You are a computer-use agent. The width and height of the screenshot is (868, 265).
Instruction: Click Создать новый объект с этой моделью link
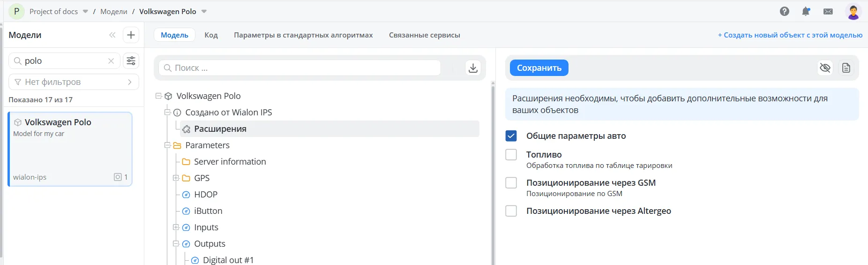(790, 35)
